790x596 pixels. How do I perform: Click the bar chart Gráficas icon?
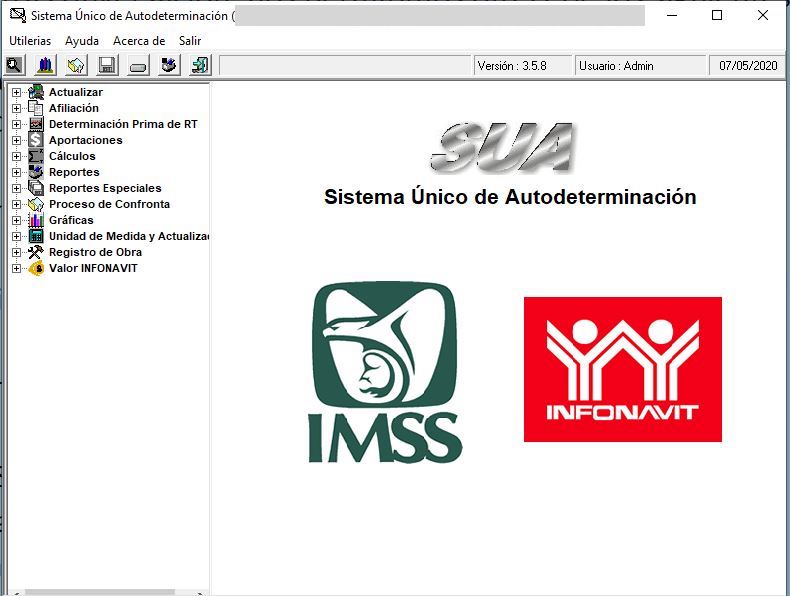click(36, 220)
